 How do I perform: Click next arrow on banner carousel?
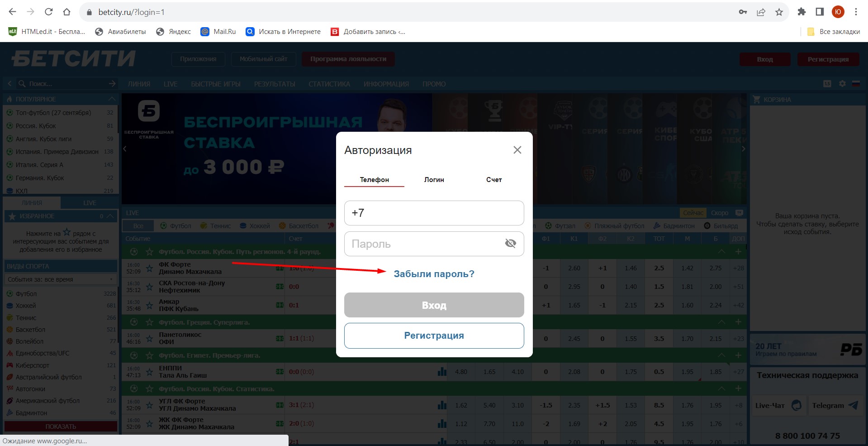[743, 149]
